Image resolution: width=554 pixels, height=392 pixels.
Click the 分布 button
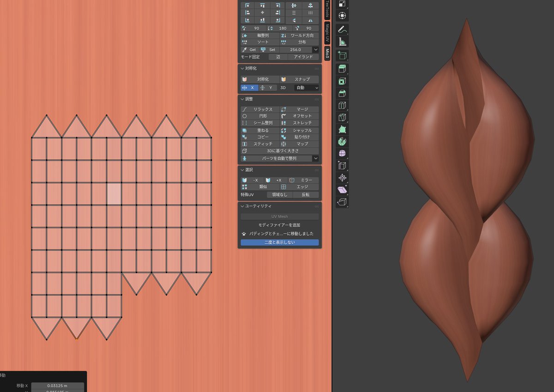[299, 42]
